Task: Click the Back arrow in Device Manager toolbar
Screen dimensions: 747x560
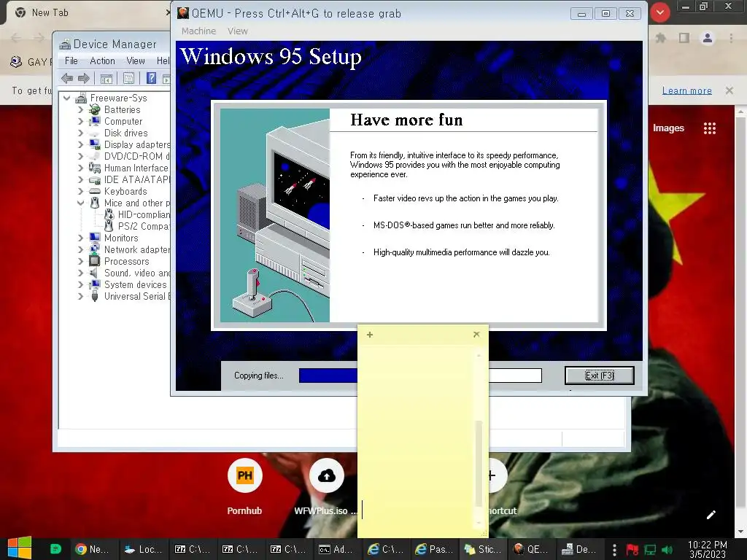Action: [67, 78]
